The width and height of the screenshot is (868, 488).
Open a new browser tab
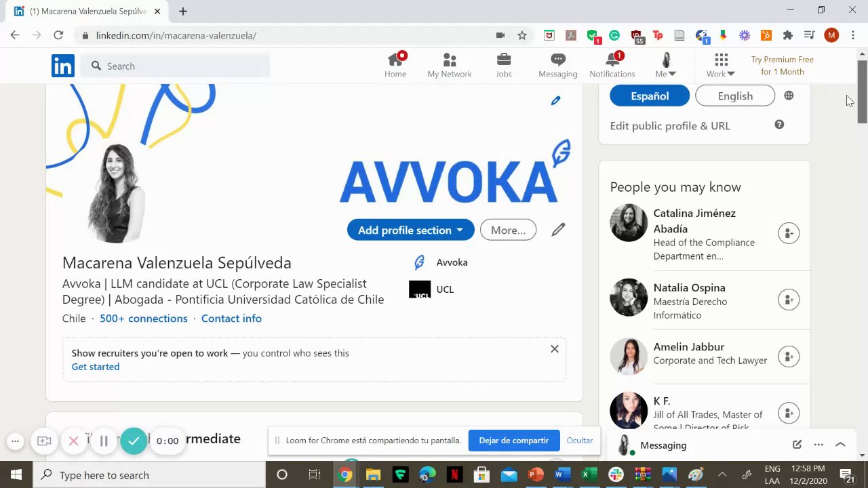(183, 11)
